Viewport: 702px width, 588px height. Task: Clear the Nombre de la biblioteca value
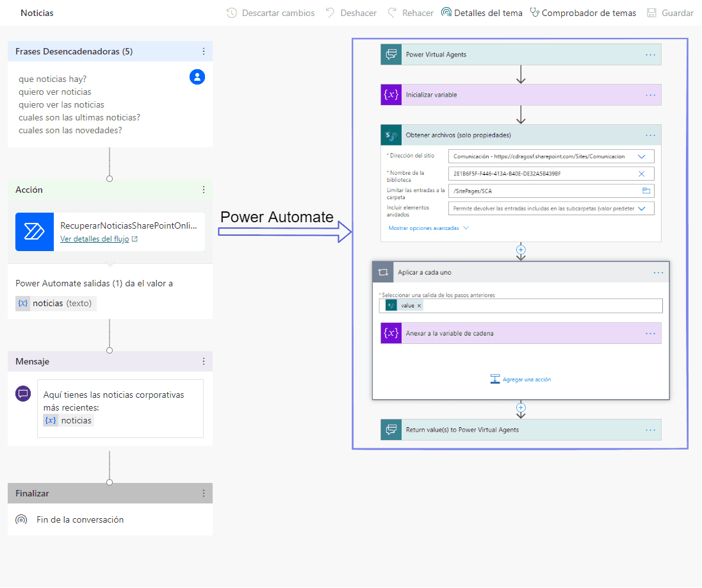[642, 174]
